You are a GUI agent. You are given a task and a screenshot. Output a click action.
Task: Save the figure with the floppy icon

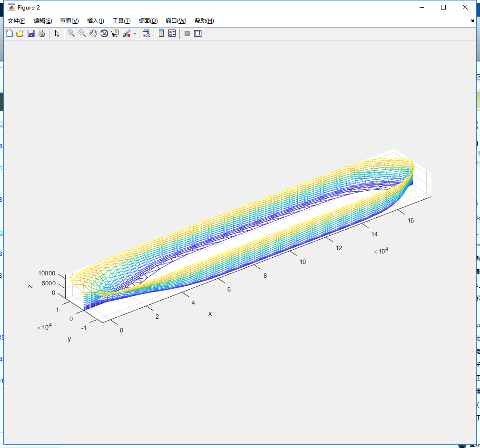(x=31, y=33)
